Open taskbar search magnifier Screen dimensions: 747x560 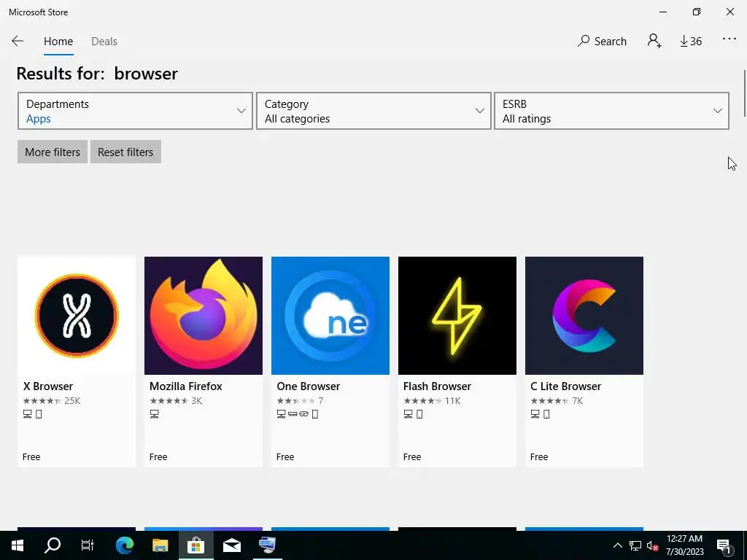tap(53, 545)
